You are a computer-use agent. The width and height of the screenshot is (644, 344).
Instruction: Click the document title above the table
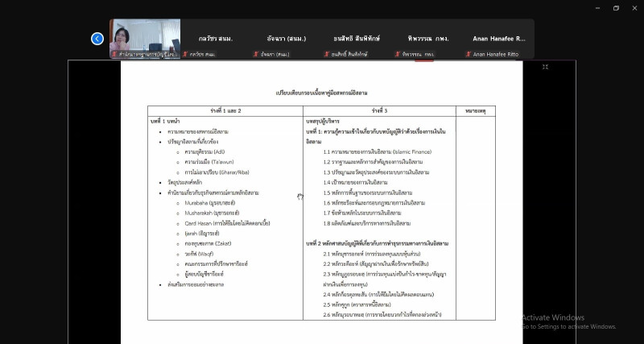click(321, 93)
